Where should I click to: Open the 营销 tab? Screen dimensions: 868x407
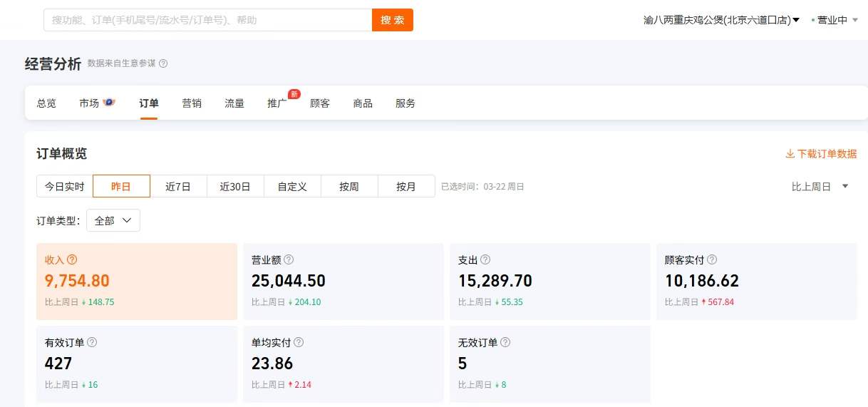point(192,103)
